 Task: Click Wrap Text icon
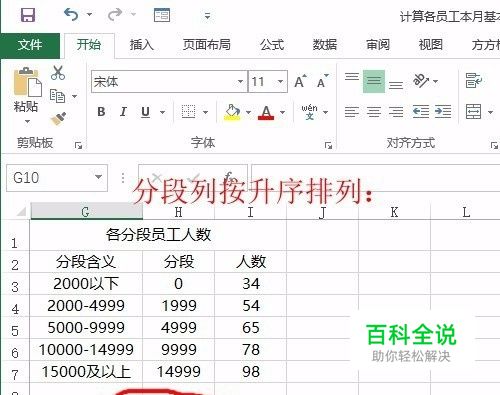pyautogui.click(x=474, y=81)
